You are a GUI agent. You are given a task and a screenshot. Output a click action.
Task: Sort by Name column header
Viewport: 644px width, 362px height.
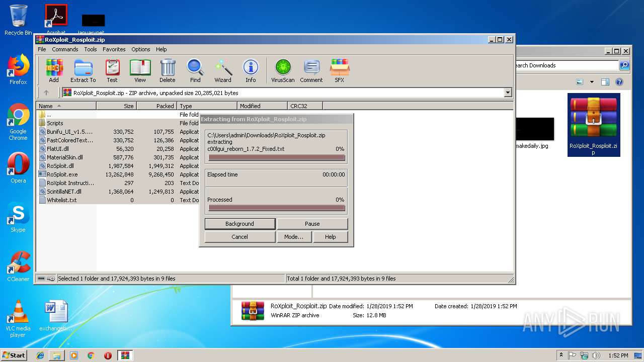[x=66, y=106]
